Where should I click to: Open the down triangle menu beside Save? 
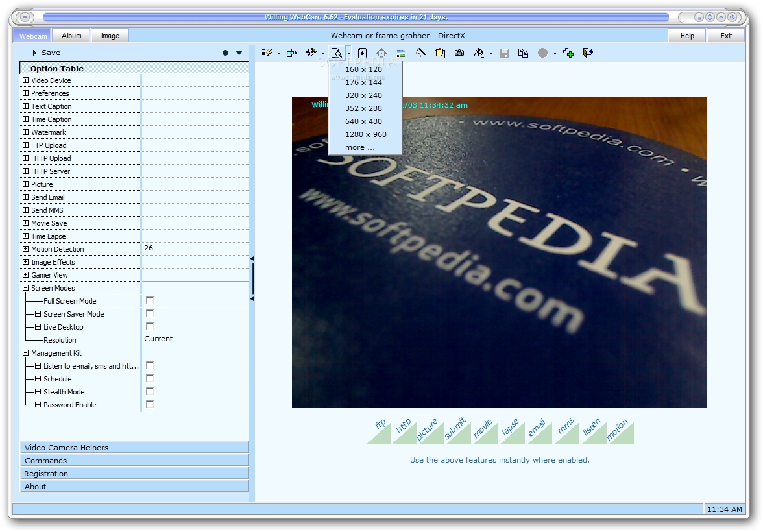(239, 53)
